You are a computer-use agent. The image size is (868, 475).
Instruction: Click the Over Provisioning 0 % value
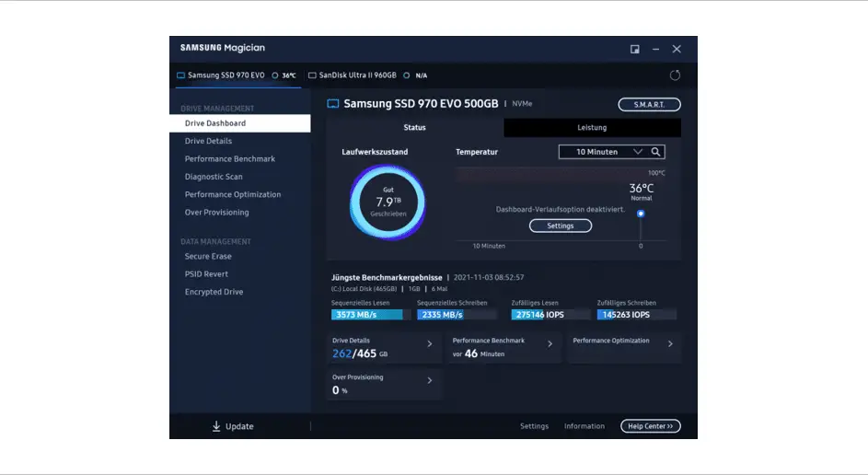340,390
